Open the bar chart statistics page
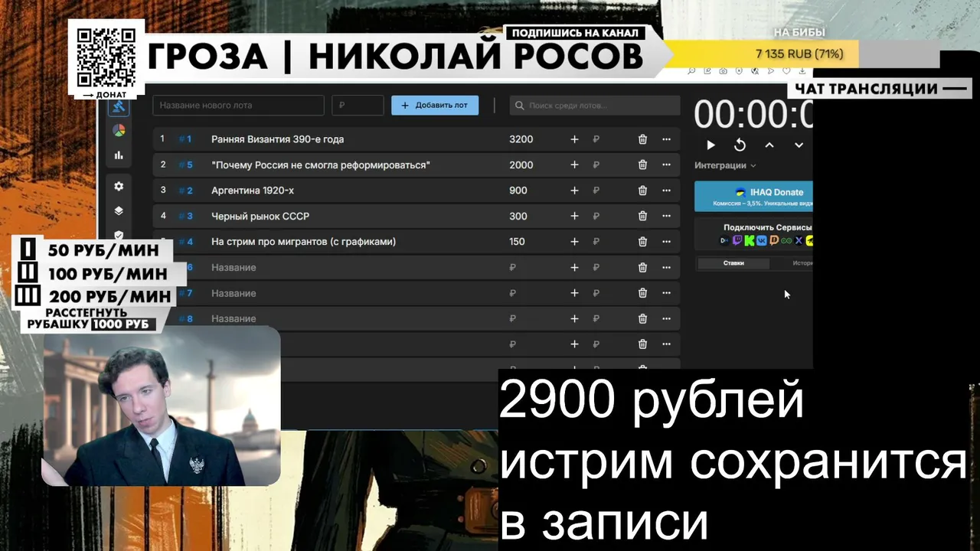 pyautogui.click(x=119, y=155)
